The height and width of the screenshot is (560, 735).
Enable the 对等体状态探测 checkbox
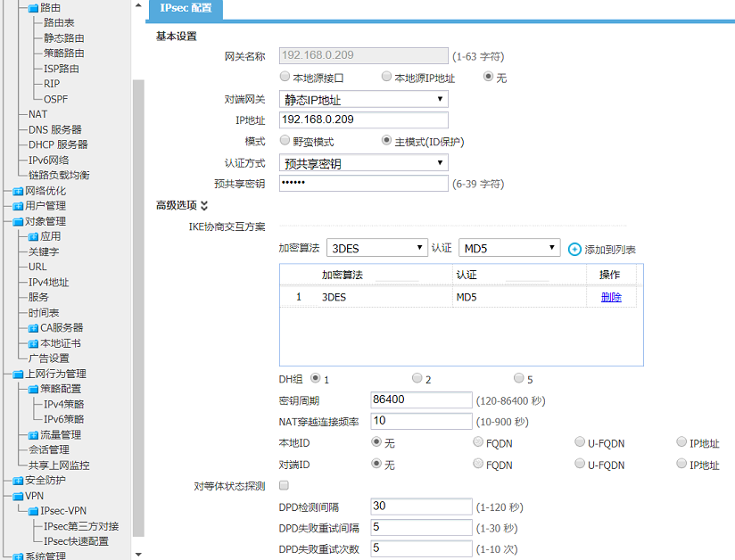[285, 486]
